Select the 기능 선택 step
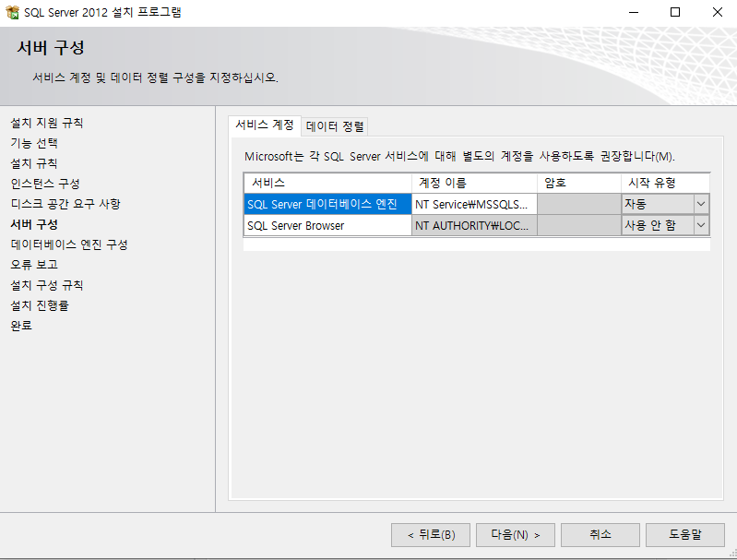The height and width of the screenshot is (560, 737). click(34, 143)
